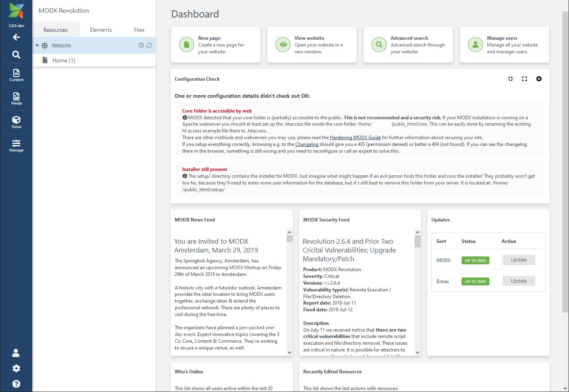Viewport: 569px width, 392px height.
Task: Switch to the Resources tab
Action: click(55, 30)
